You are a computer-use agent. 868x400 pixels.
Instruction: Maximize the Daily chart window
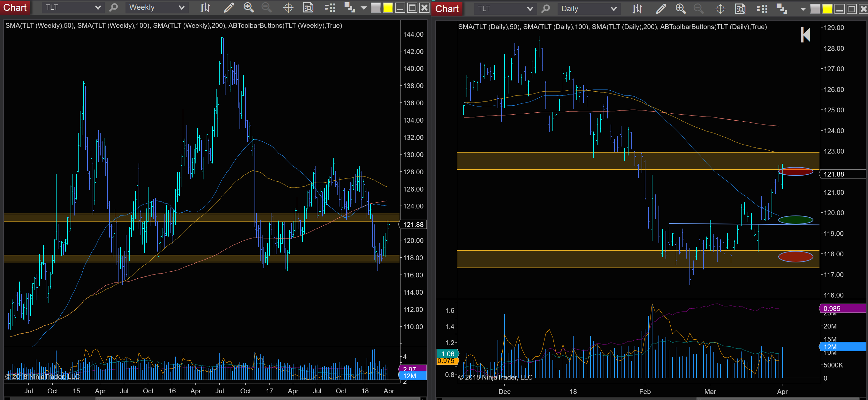pyautogui.click(x=851, y=9)
